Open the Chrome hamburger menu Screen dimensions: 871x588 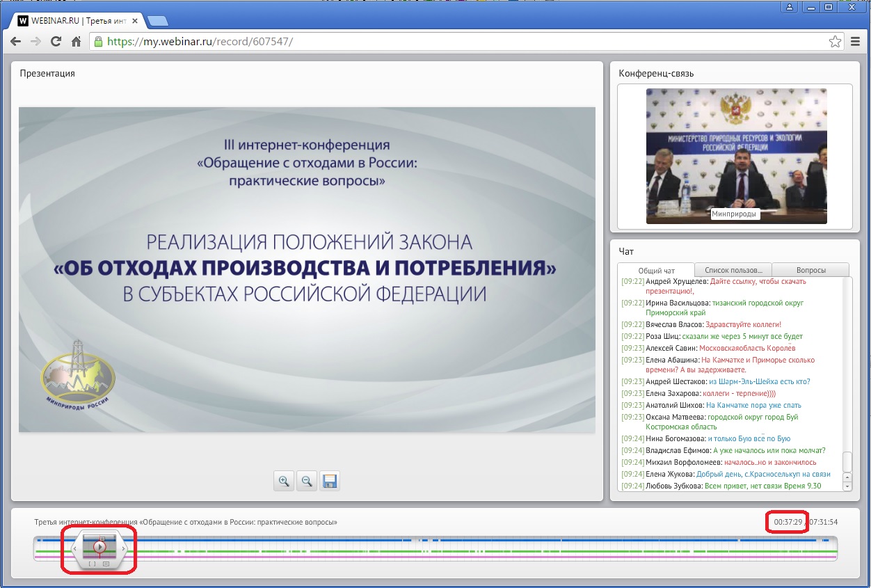click(856, 42)
